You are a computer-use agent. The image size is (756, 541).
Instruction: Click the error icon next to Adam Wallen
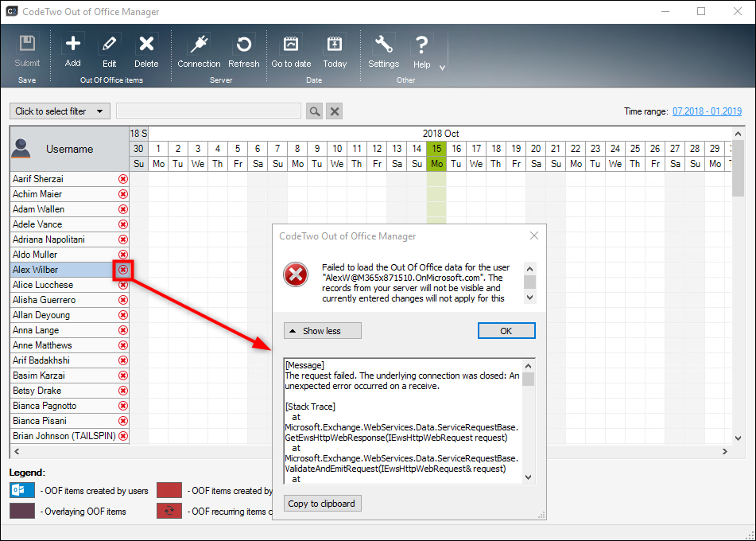(123, 209)
